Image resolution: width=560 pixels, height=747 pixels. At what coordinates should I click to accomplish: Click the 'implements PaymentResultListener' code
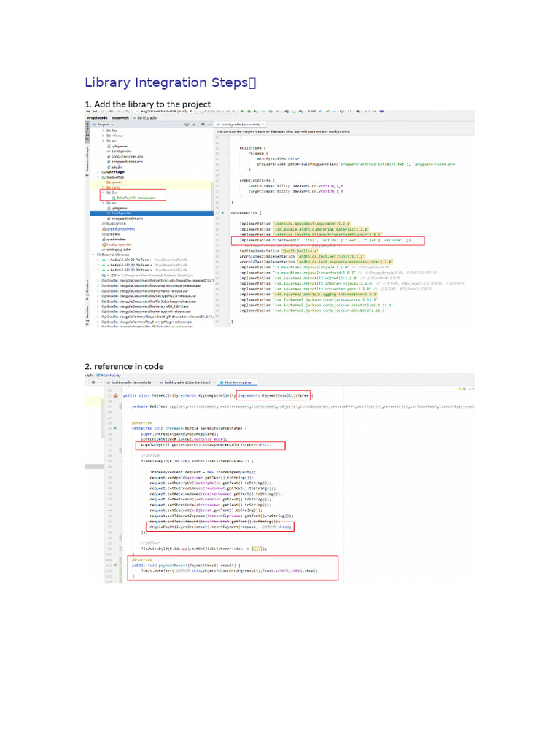(273, 395)
